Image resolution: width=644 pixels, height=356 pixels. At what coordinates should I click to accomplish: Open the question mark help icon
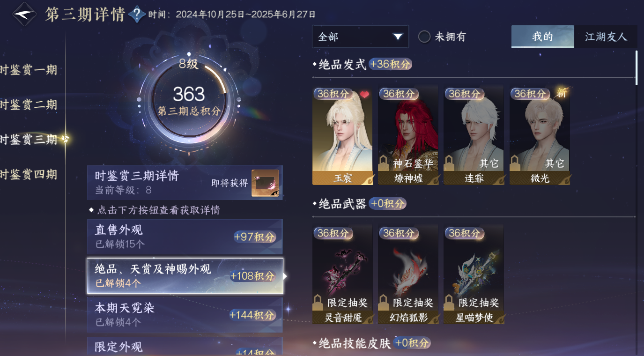point(137,15)
